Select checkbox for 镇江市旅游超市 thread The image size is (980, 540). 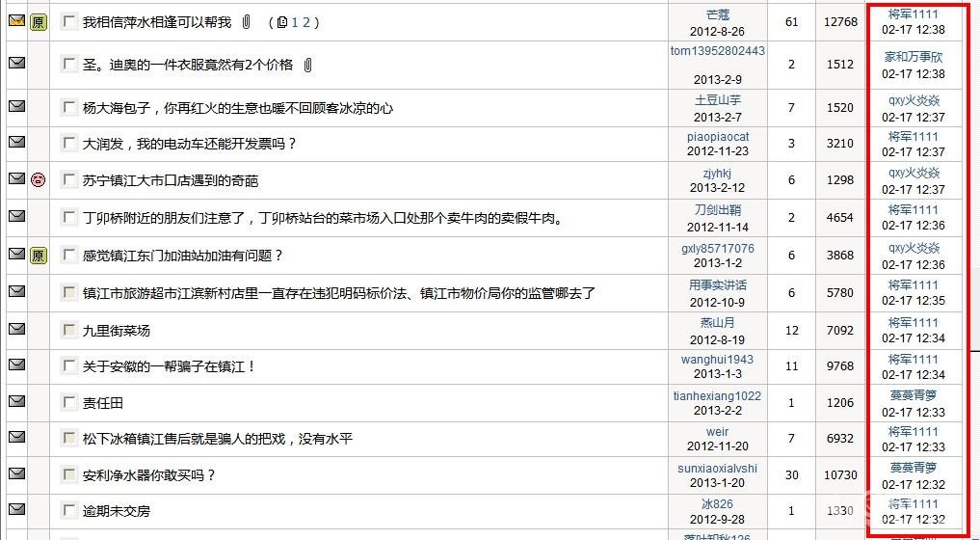click(68, 292)
